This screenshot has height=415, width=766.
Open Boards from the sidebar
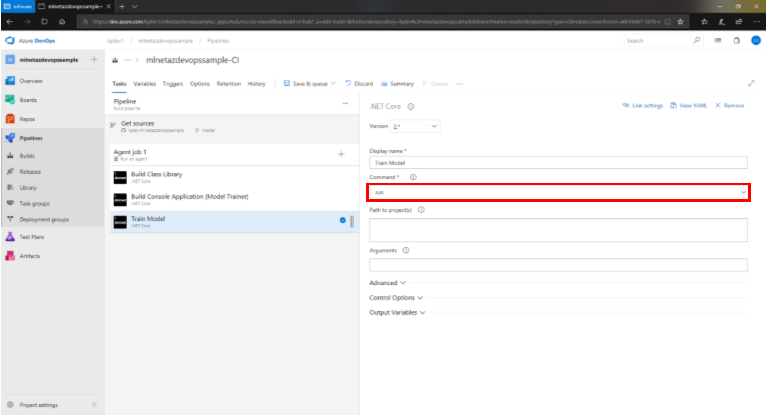29,99
